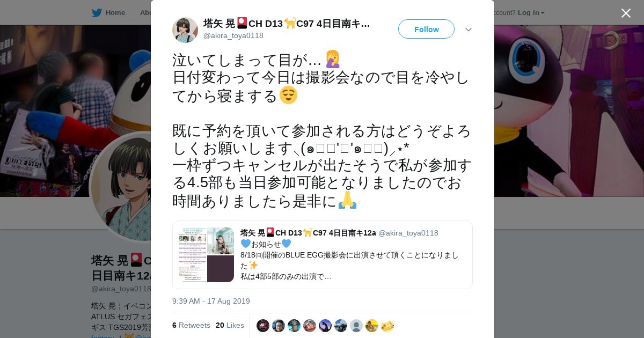Click the purple swirl liker avatar
The width and height of the screenshot is (644, 338).
point(325,326)
